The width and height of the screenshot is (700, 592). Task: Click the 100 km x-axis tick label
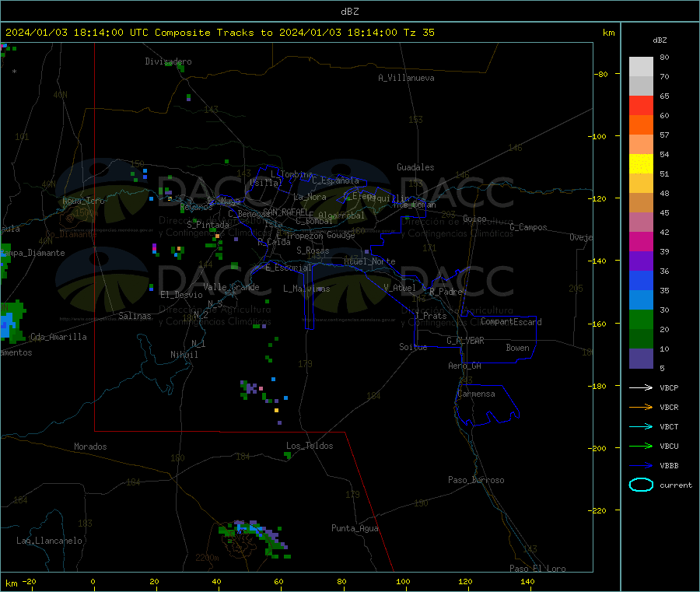(403, 581)
